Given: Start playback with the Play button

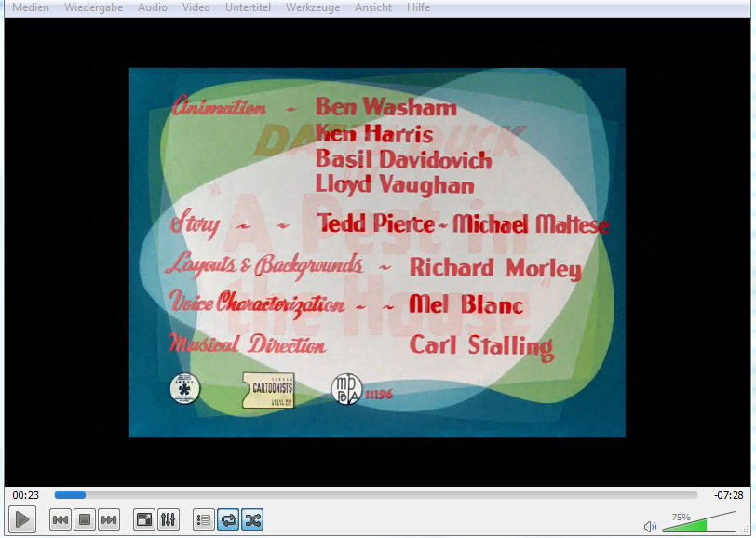Looking at the screenshot, I should (x=22, y=519).
